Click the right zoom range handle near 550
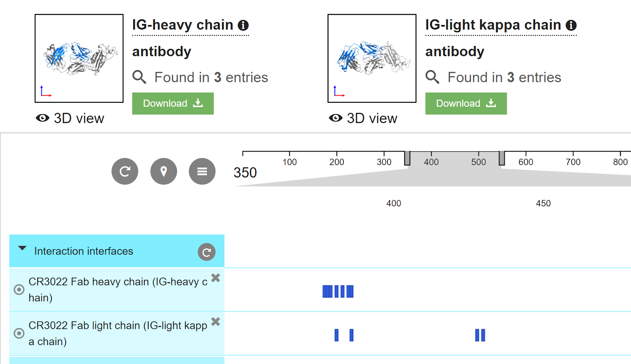Screen dimensions: 631x364 [502, 158]
